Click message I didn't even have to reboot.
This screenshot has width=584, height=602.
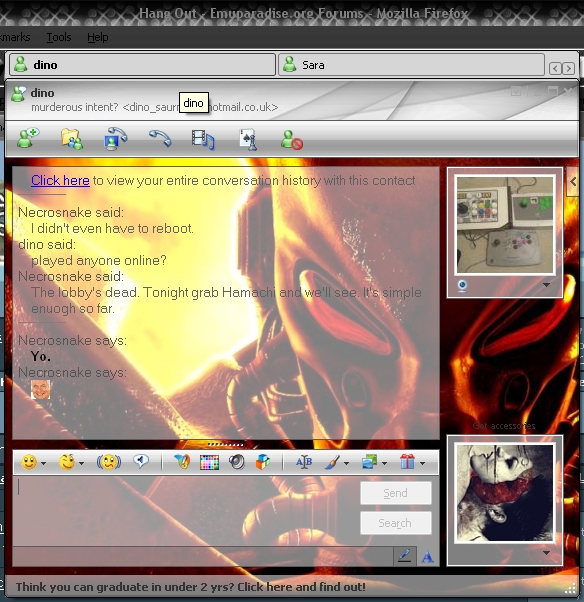[x=112, y=228]
